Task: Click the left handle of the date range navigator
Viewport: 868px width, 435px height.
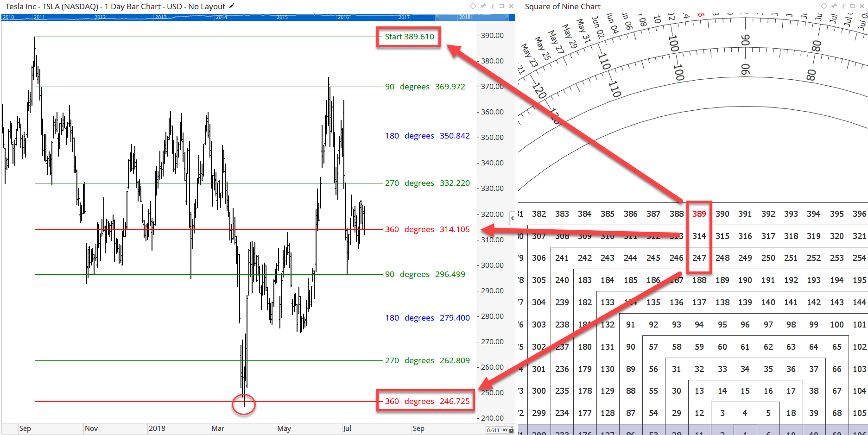Action: click(x=437, y=17)
